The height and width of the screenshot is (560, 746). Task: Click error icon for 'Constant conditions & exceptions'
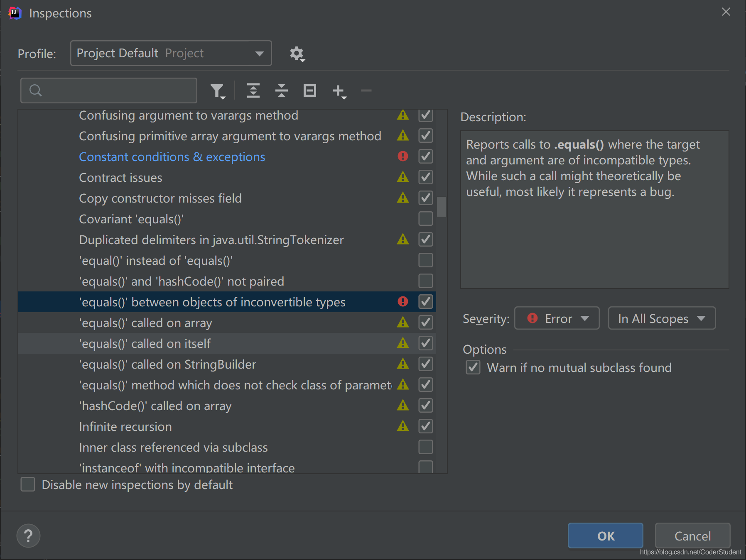[x=403, y=156]
